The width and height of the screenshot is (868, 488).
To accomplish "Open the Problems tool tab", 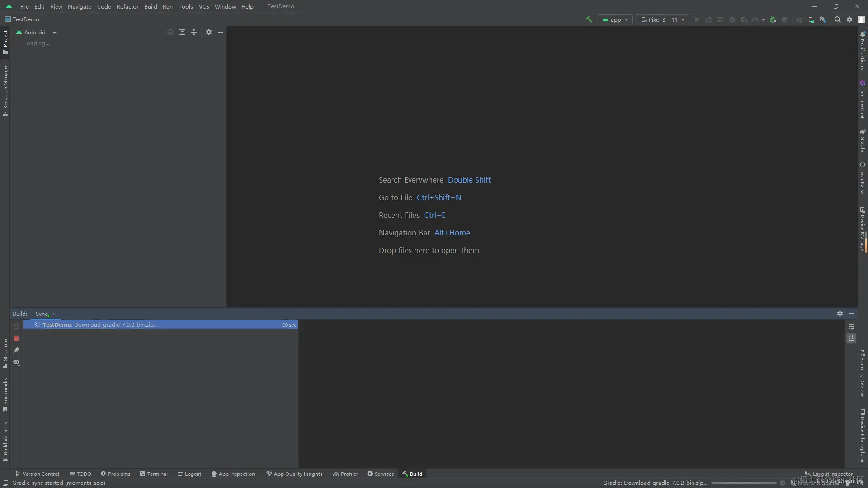I will pyautogui.click(x=115, y=474).
